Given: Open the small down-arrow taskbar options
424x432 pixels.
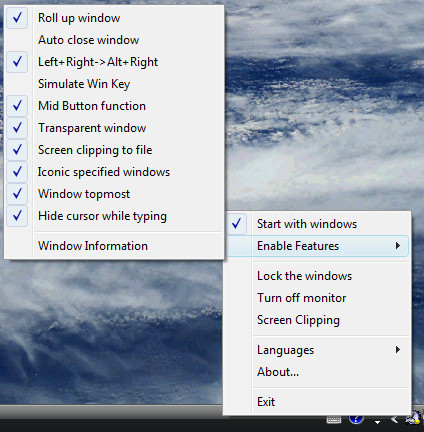Looking at the screenshot, I should tap(377, 422).
